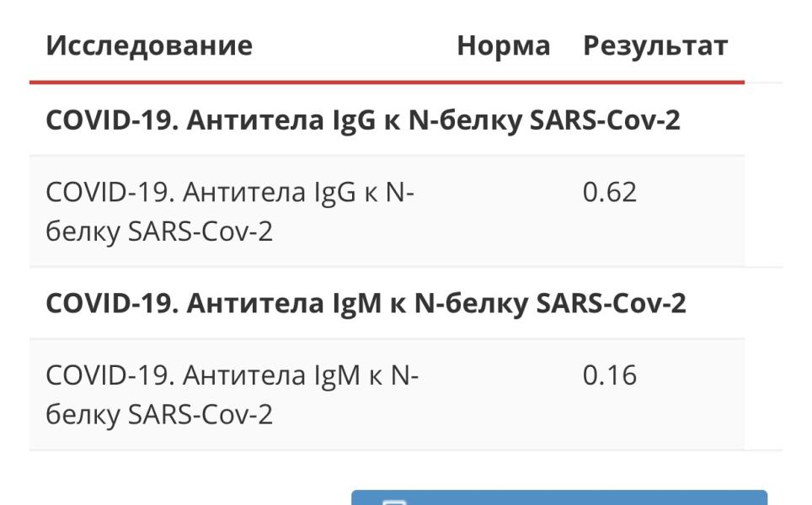Screen dimensions: 812x505
Task: Click the 0.62 result value
Action: click(610, 193)
